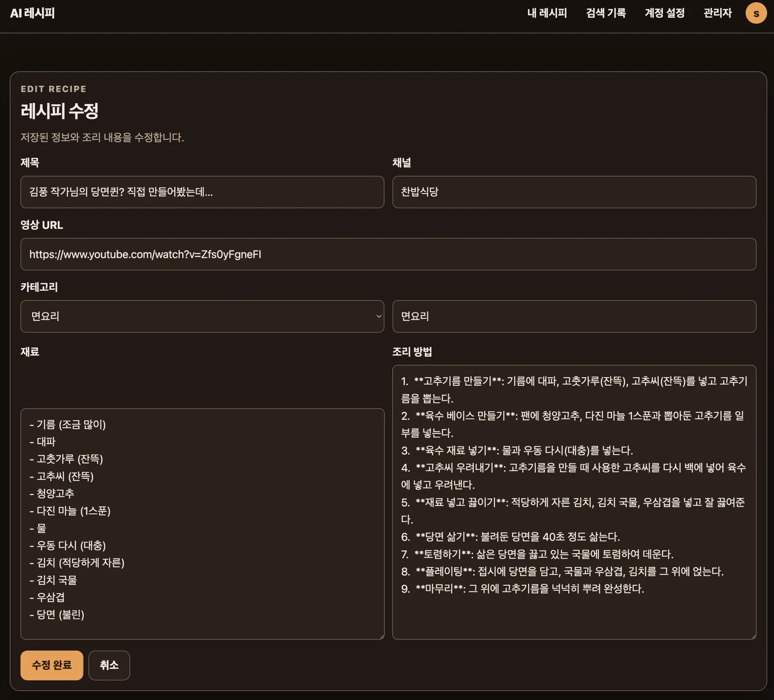Open 계정 설정 from navigation

tap(665, 13)
